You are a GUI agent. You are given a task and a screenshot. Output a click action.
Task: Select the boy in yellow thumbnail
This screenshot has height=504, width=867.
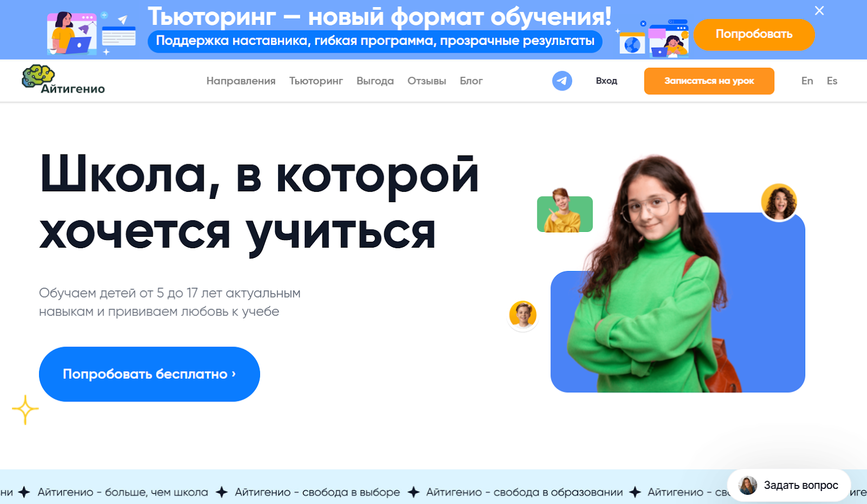565,211
